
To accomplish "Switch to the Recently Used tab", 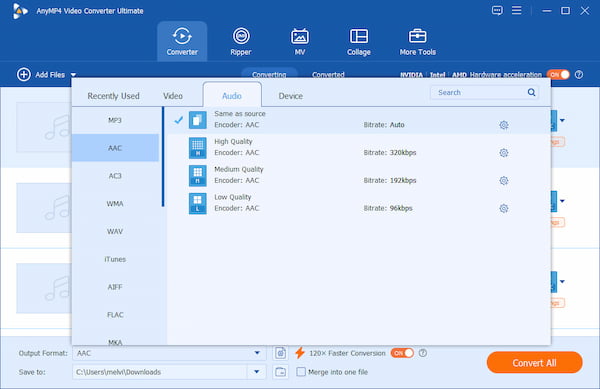I will [x=113, y=96].
